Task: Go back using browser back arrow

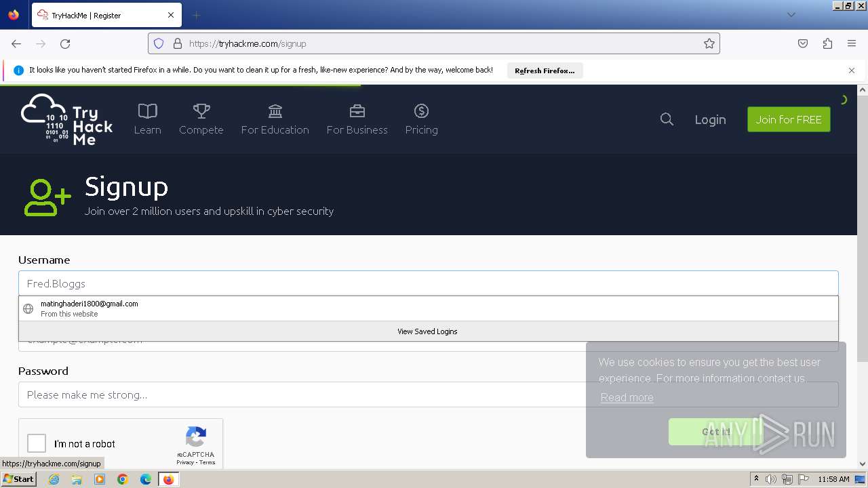Action: tap(16, 43)
